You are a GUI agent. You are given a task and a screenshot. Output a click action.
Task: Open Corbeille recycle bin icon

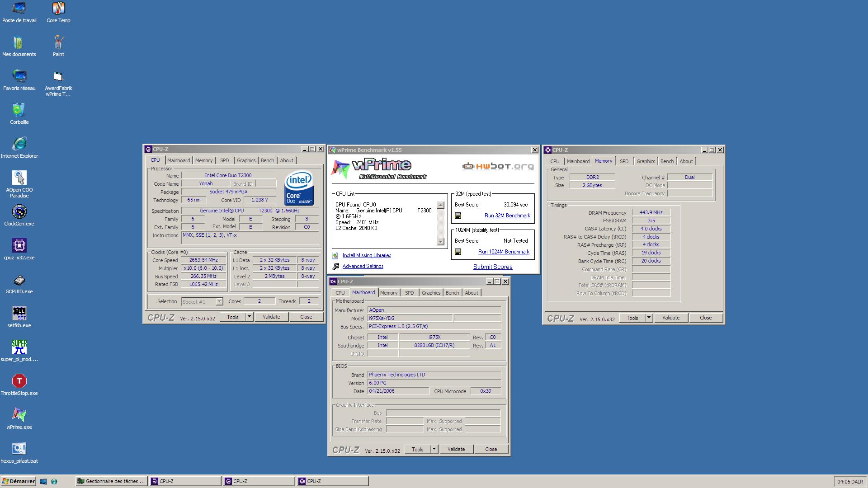point(19,114)
